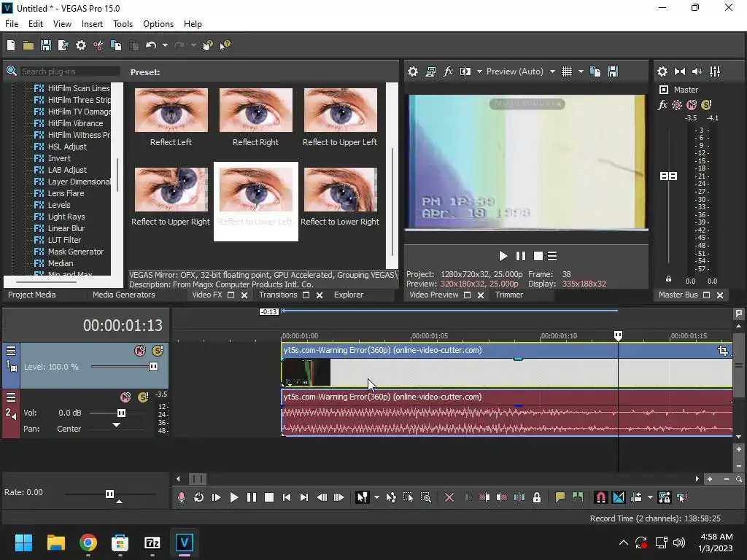Open the editing tool dropdown arrow

tap(376, 497)
